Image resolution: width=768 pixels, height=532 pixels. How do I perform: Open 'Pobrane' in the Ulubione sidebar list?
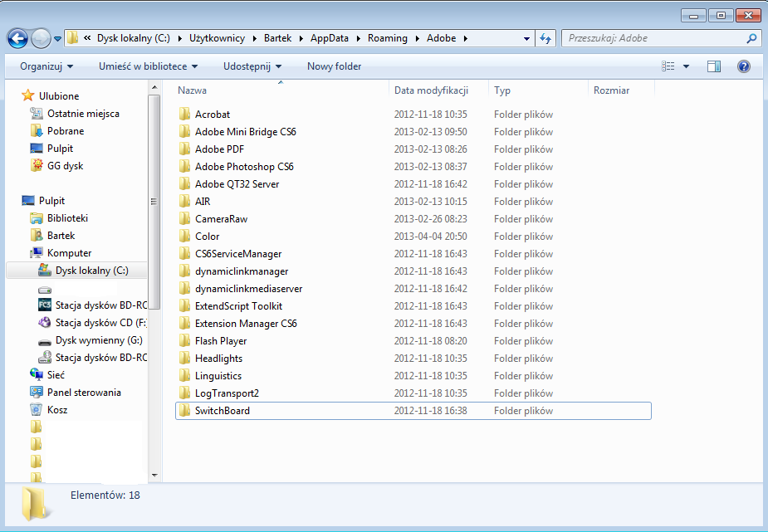(57, 131)
